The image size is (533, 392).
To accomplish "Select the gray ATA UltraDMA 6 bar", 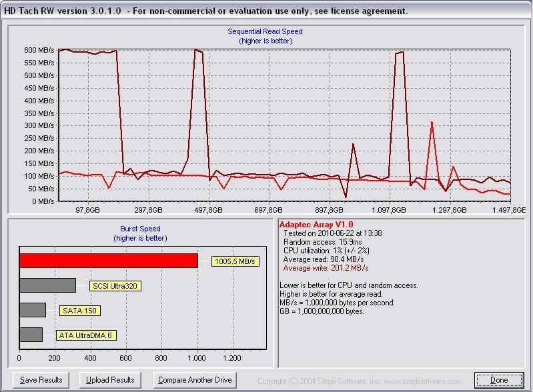I will [x=31, y=335].
